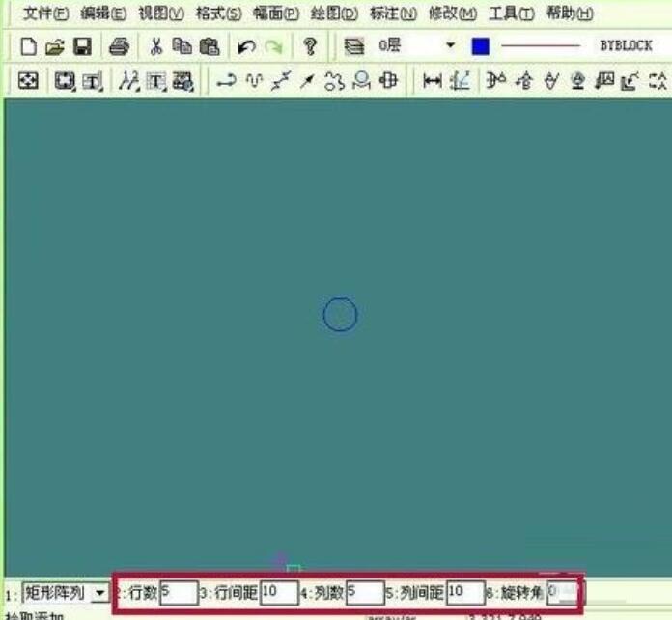Open a file with the folder icon
The image size is (672, 620).
54,46
